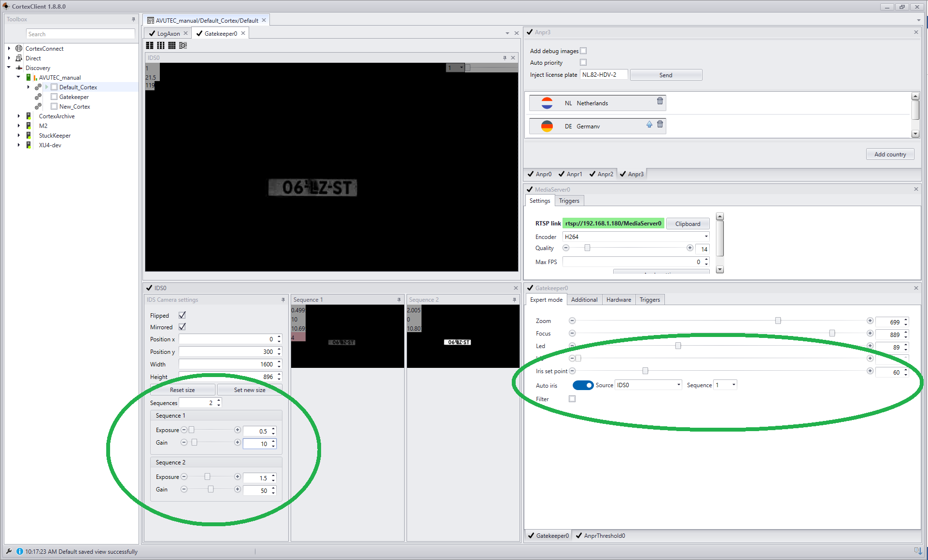Image resolution: width=928 pixels, height=560 pixels.
Task: Collapse the Discovery tree node
Action: 9,68
